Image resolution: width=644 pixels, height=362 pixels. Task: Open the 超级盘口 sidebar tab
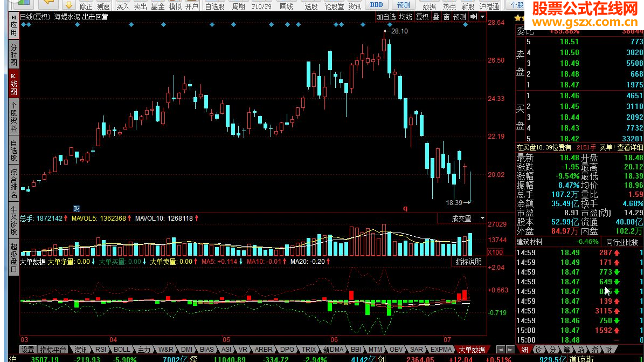tap(13, 257)
